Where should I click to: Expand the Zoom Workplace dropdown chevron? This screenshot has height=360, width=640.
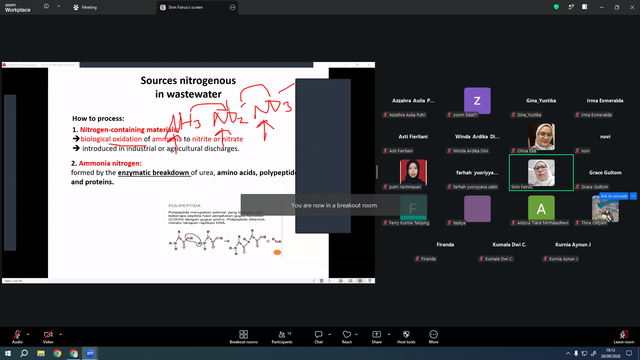tap(58, 6)
